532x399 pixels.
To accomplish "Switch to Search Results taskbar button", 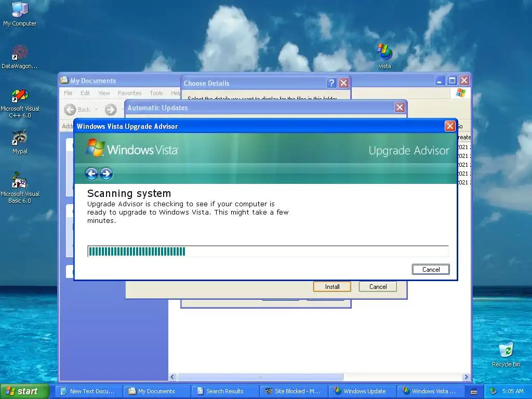I will (x=224, y=391).
